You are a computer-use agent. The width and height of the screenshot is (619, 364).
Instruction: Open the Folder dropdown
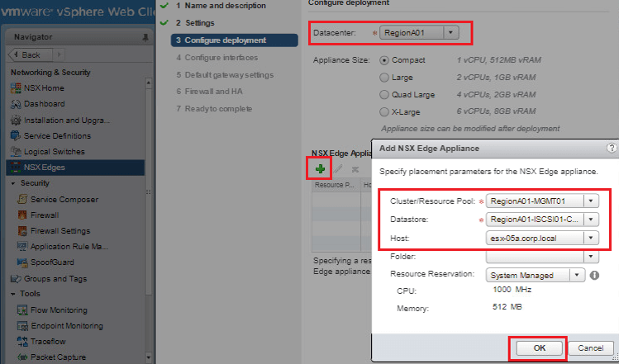pos(591,257)
